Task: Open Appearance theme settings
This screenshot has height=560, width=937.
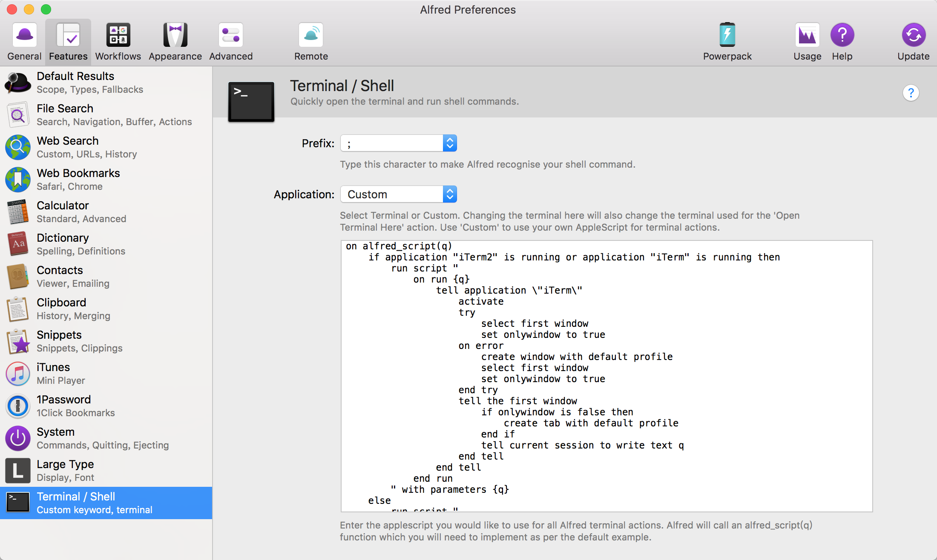Action: pyautogui.click(x=175, y=42)
